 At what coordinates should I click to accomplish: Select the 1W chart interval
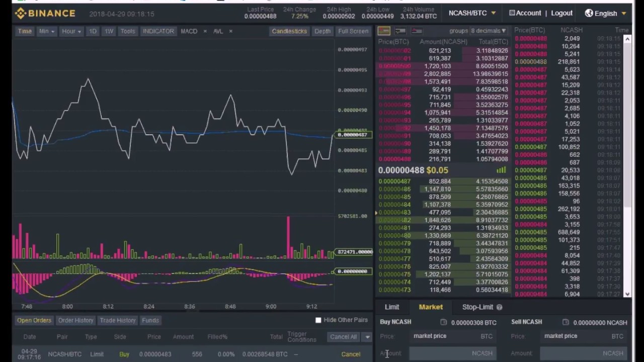pyautogui.click(x=109, y=31)
